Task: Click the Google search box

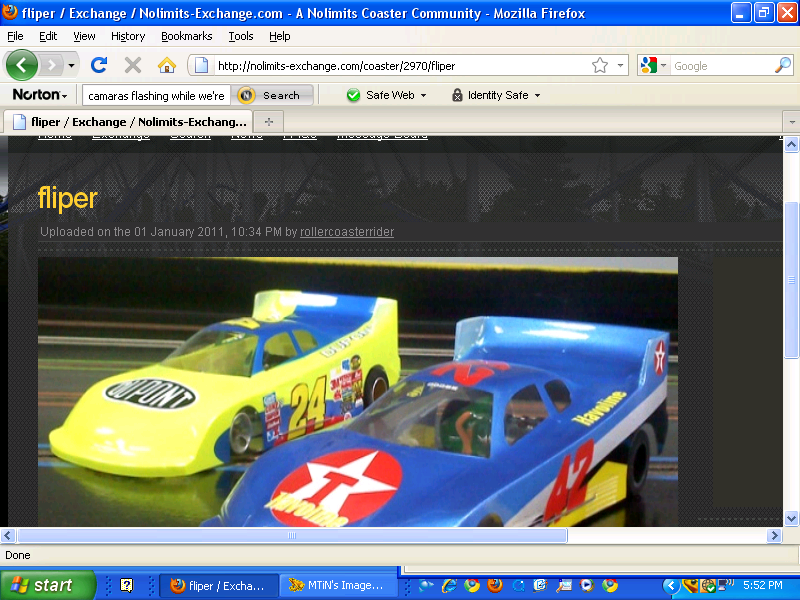Action: [721, 66]
